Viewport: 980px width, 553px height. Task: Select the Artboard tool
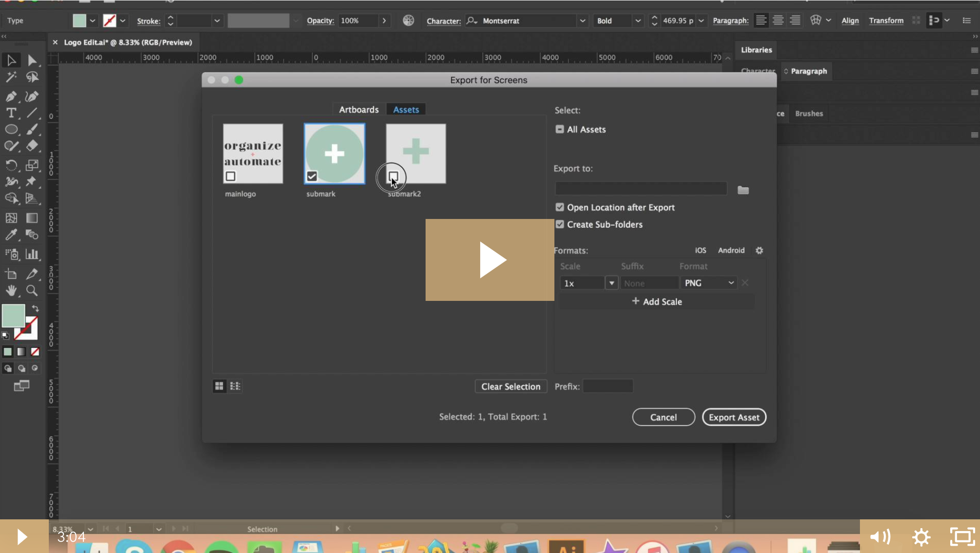(x=11, y=274)
